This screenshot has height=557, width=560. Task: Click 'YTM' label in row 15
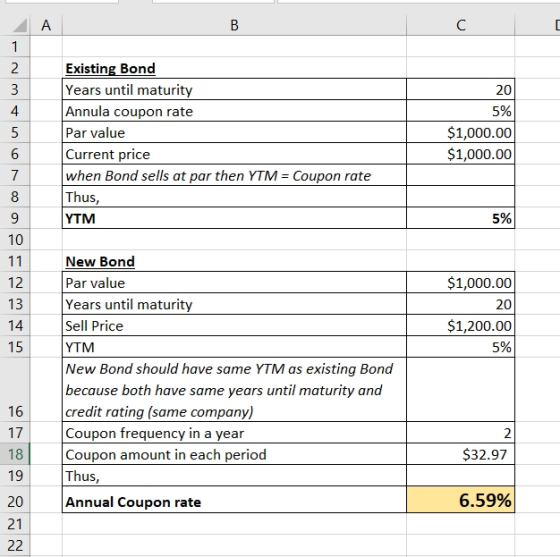pos(234,347)
